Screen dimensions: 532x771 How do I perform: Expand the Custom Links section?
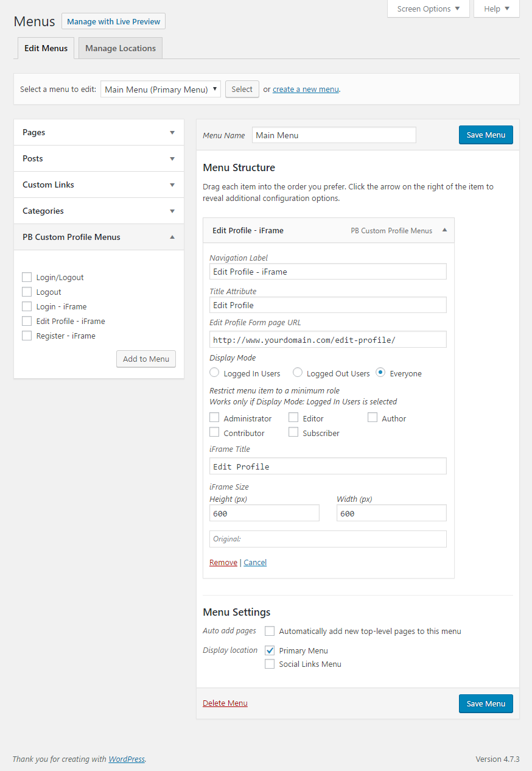pyautogui.click(x=99, y=185)
